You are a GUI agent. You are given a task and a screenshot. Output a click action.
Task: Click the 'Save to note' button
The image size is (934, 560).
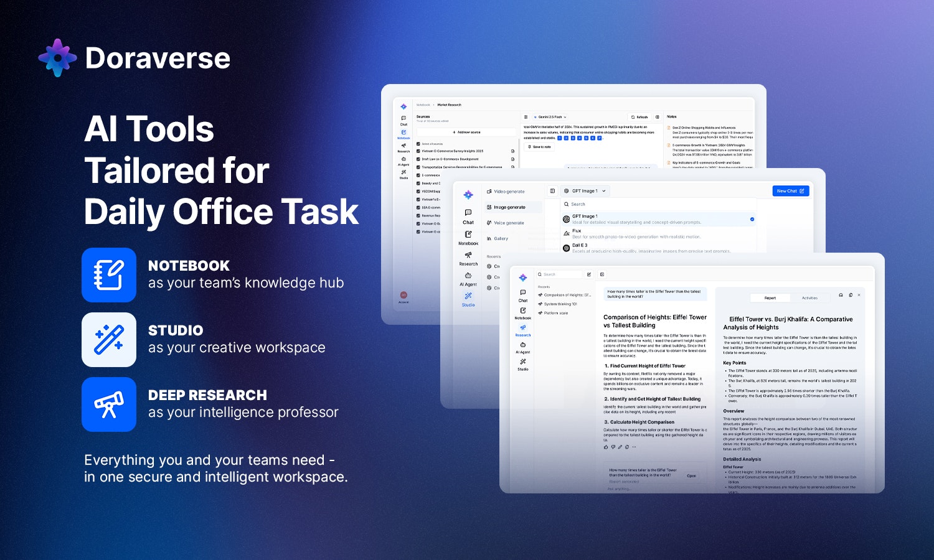(x=539, y=147)
